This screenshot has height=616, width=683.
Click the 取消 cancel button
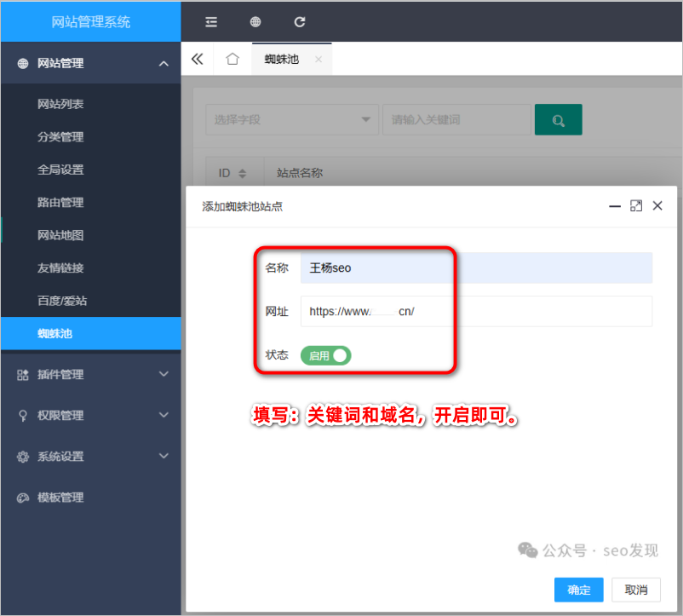(x=636, y=590)
